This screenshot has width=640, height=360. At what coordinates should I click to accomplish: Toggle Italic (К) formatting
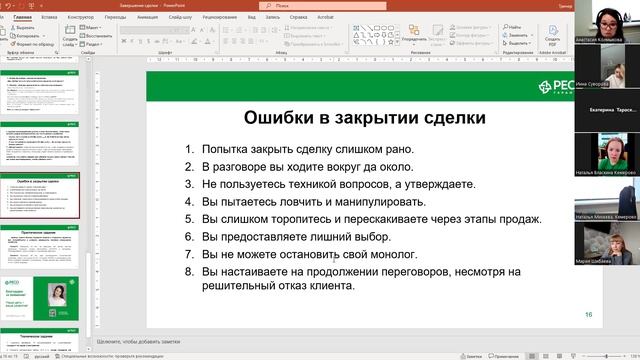point(132,41)
